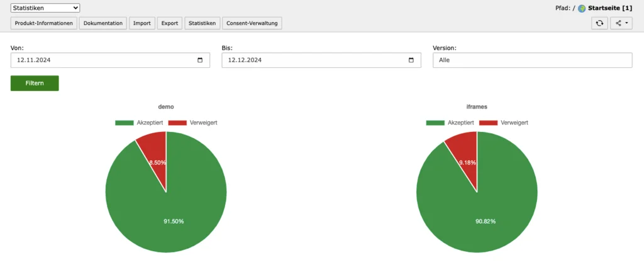This screenshot has width=644, height=270.
Task: Click the Bis: label
Action: pos(227,48)
